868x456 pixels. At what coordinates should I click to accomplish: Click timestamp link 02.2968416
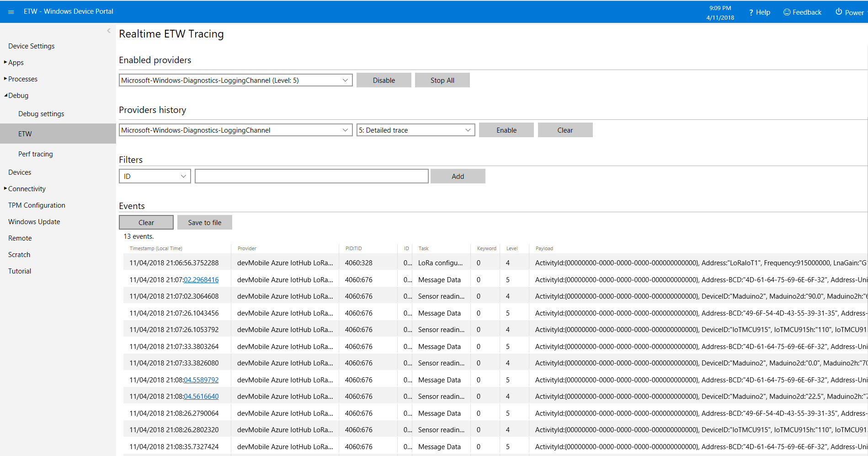pos(201,280)
